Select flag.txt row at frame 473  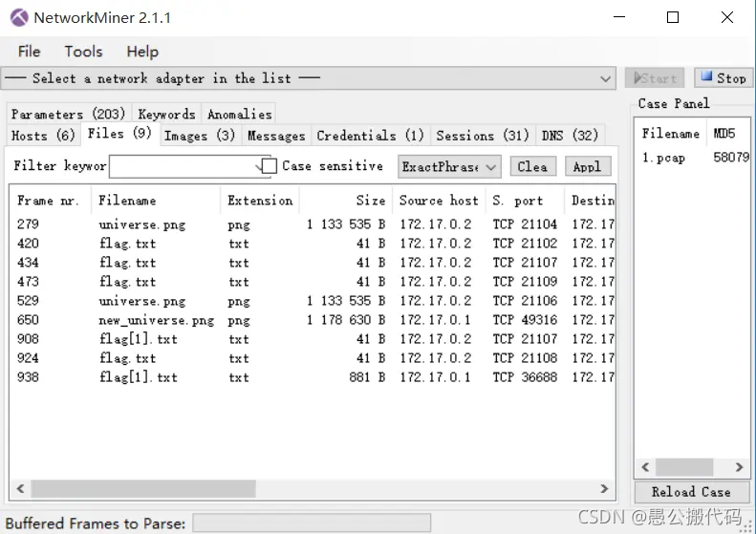(x=313, y=282)
